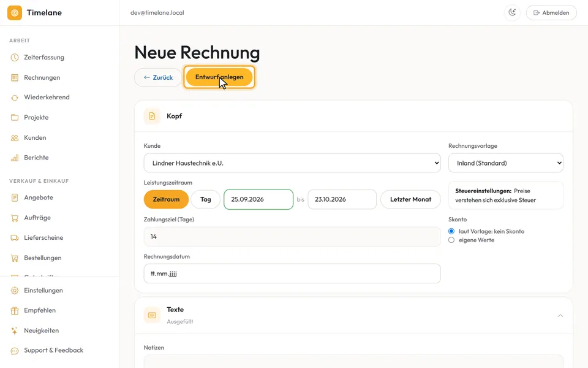The width and height of the screenshot is (588, 368).
Task: Click the Entwurf anlegen button
Action: (x=219, y=77)
